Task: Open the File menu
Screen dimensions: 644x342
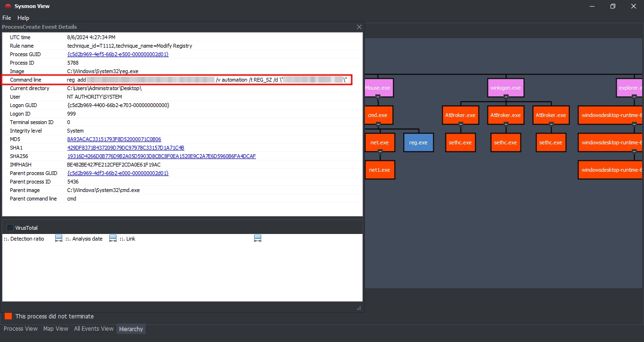Action: [x=7, y=18]
